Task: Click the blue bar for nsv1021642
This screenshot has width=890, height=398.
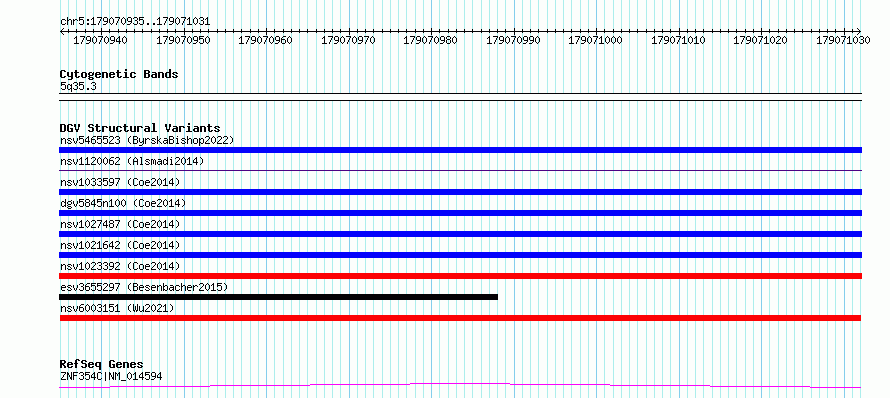Action: click(x=461, y=255)
